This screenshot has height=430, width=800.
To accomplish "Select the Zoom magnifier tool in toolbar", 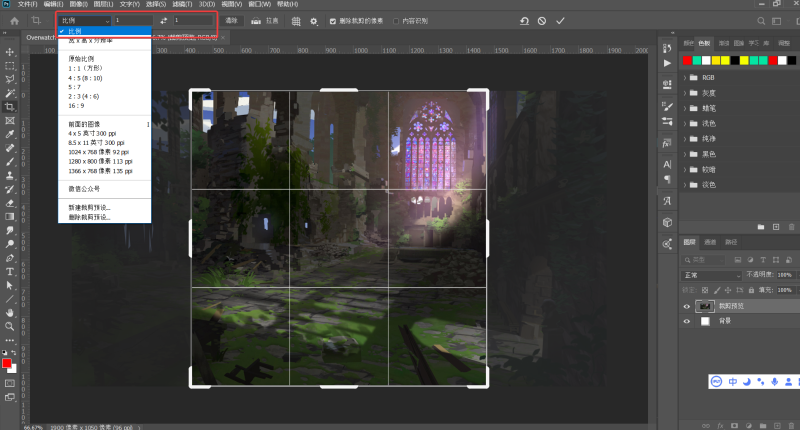I will (x=10, y=326).
